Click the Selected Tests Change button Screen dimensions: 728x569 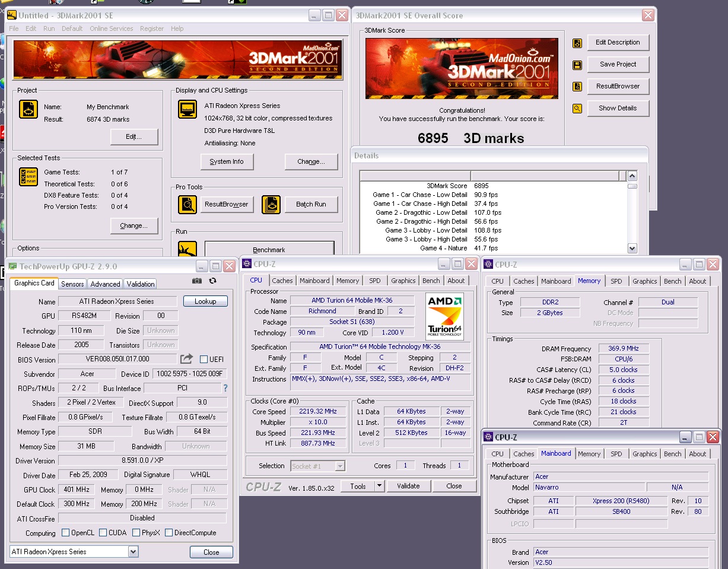(x=134, y=225)
